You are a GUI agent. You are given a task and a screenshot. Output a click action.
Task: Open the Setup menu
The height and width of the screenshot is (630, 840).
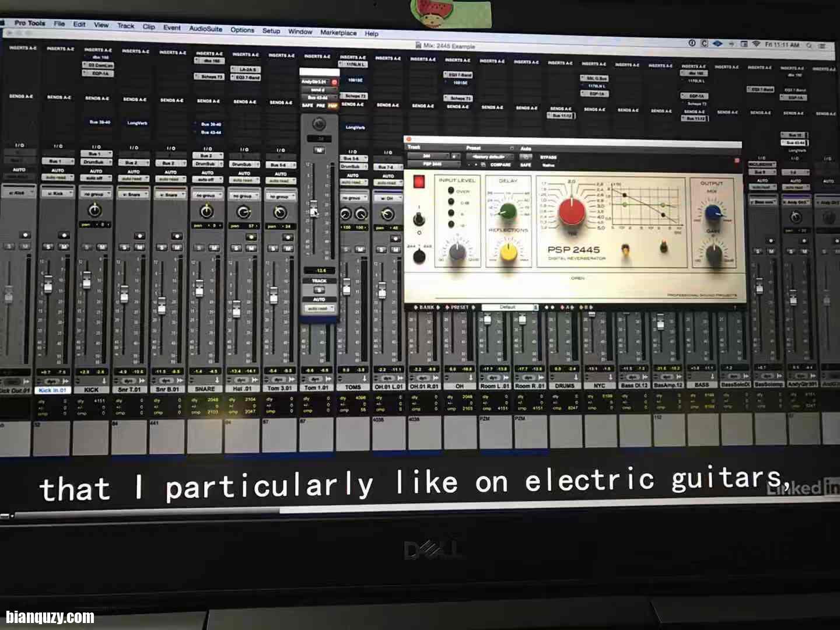[271, 30]
